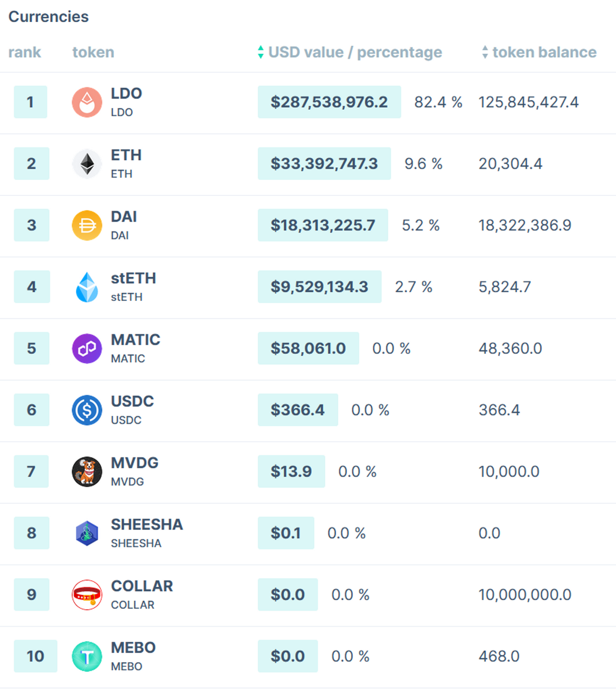
Task: Click the ETH diamond logo icon
Action: (x=87, y=164)
